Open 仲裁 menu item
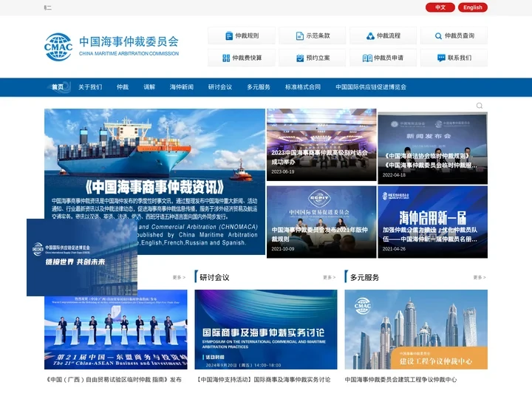532x399 pixels. pyautogui.click(x=123, y=87)
